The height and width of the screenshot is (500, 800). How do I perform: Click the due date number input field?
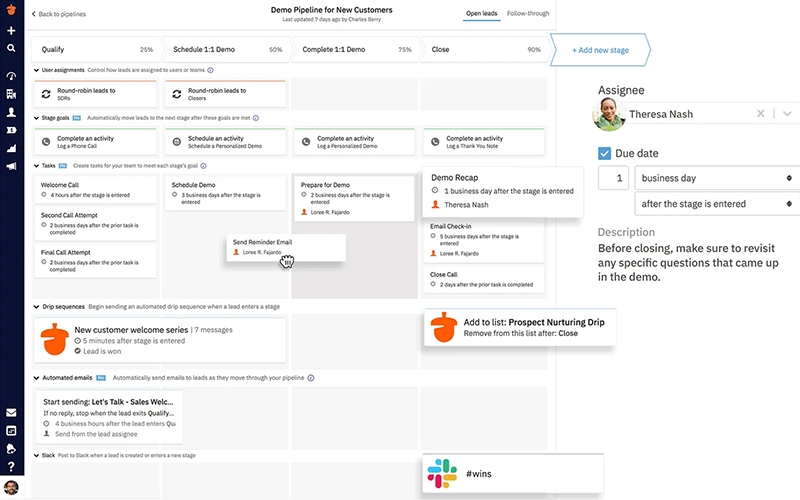613,178
